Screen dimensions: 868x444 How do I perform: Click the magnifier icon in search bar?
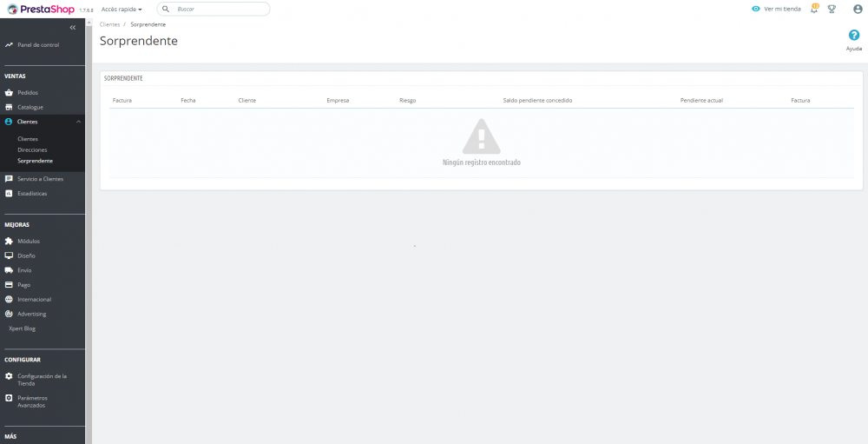coord(166,9)
